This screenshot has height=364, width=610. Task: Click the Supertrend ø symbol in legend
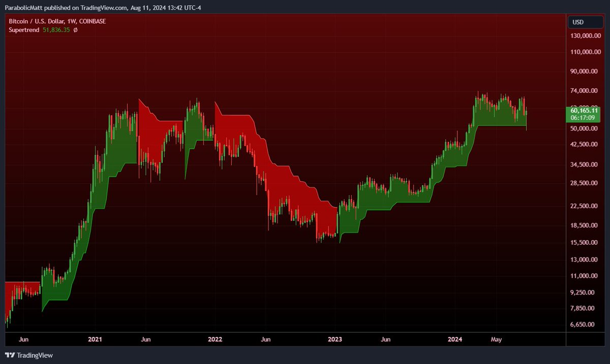75,30
